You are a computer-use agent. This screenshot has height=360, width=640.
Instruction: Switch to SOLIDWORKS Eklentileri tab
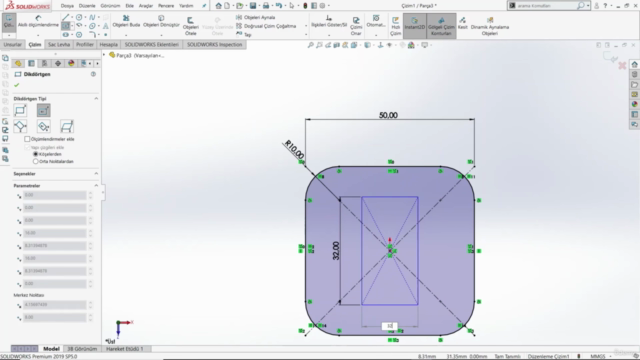[152, 44]
